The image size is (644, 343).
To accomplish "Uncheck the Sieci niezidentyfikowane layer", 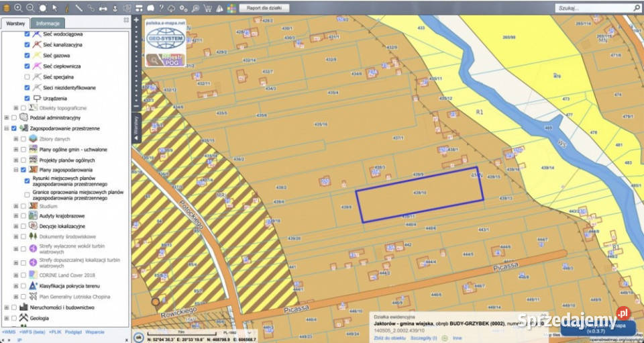I will pos(27,87).
